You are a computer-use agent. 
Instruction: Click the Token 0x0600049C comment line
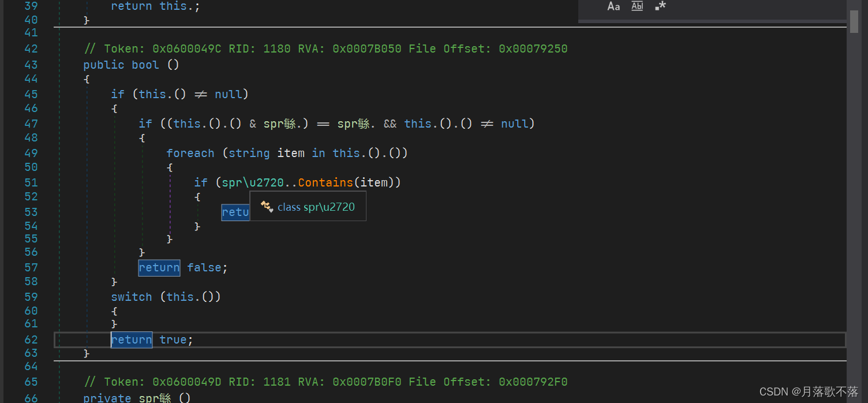325,49
